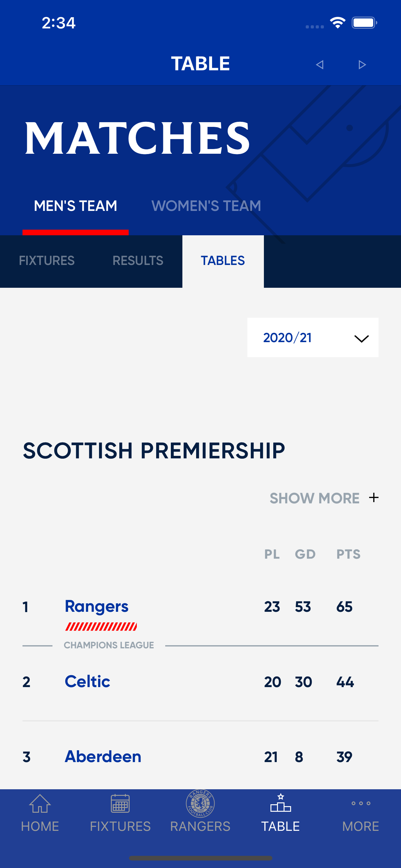The width and height of the screenshot is (401, 868).
Task: Tap the plus icon beside Show More
Action: tap(374, 498)
